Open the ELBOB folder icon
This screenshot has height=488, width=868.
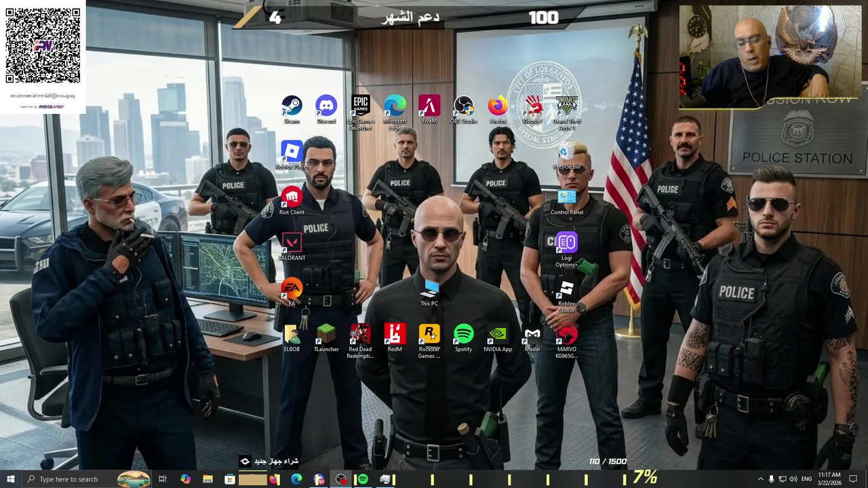292,337
